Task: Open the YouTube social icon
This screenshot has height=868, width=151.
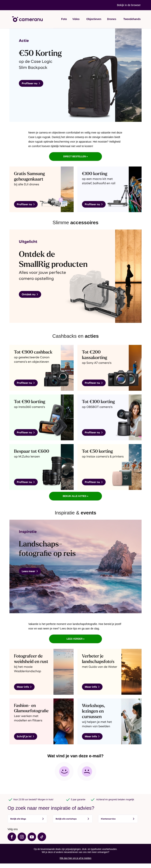Action: tap(32, 836)
